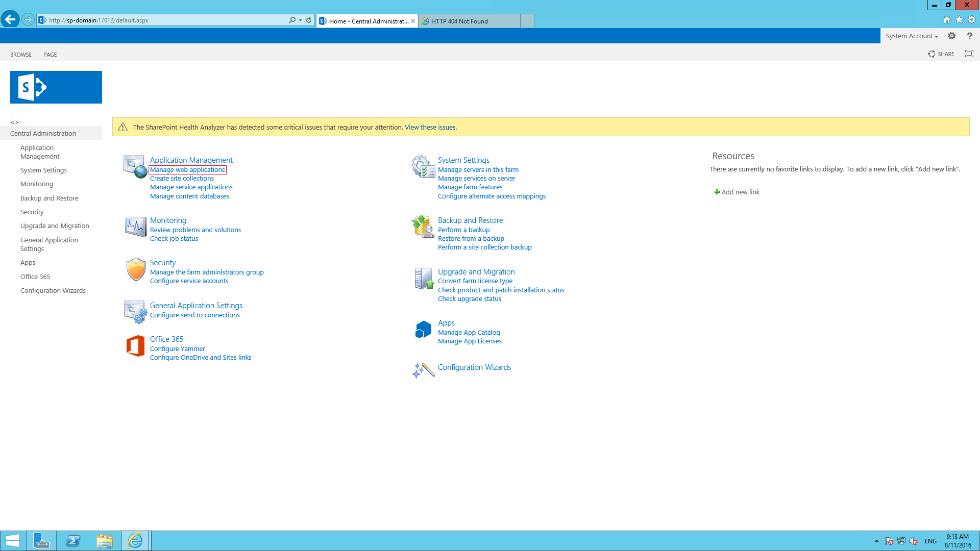980x551 pixels.
Task: Open Perform a backup link
Action: tap(463, 230)
